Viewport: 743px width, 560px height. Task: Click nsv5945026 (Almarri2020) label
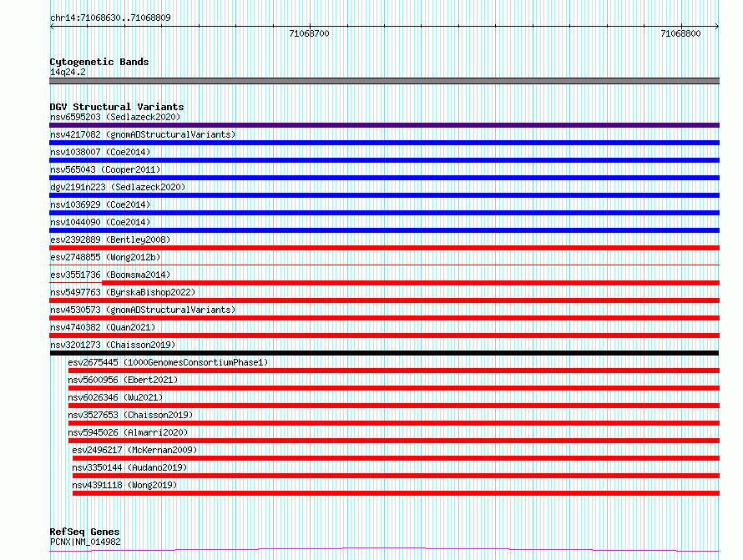(128, 432)
